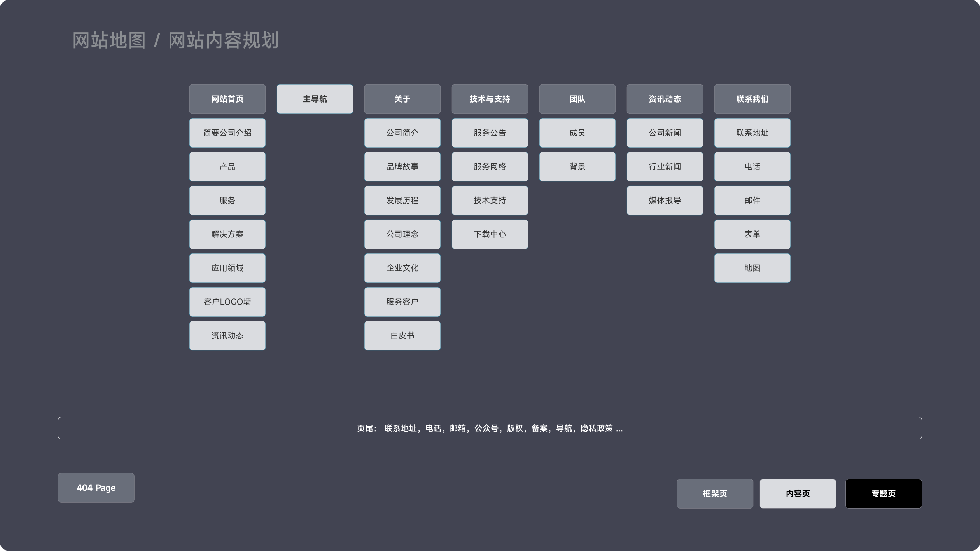Switch to the 框架页 view

tap(715, 493)
